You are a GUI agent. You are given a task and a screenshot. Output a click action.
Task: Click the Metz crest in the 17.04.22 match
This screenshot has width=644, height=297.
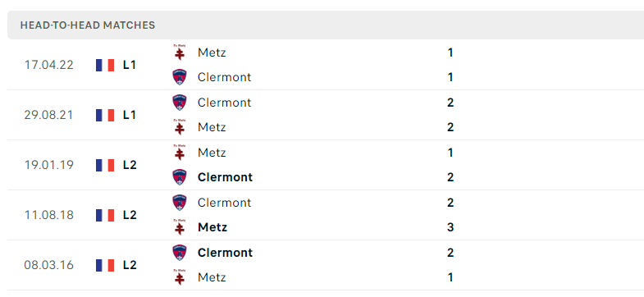179,53
